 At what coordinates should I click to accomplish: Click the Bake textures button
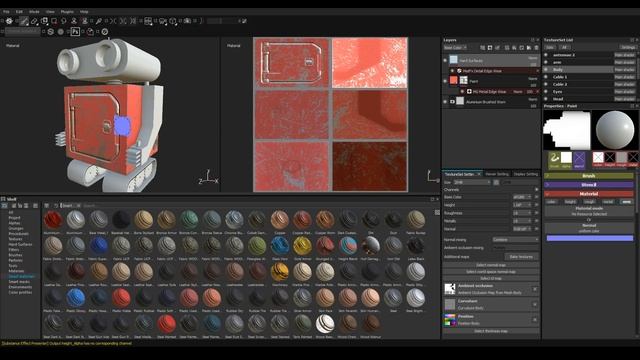click(521, 257)
